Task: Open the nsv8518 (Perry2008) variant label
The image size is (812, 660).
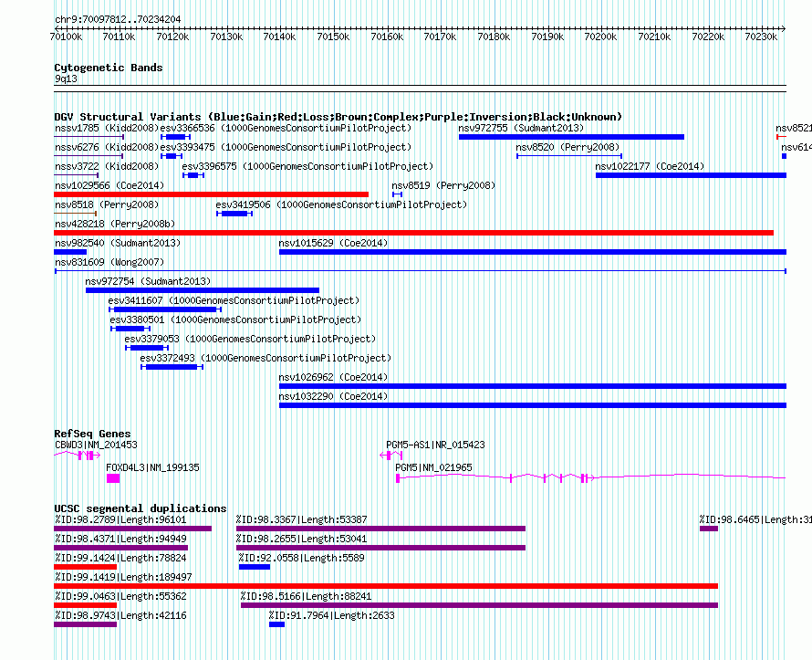Action: click(x=107, y=204)
